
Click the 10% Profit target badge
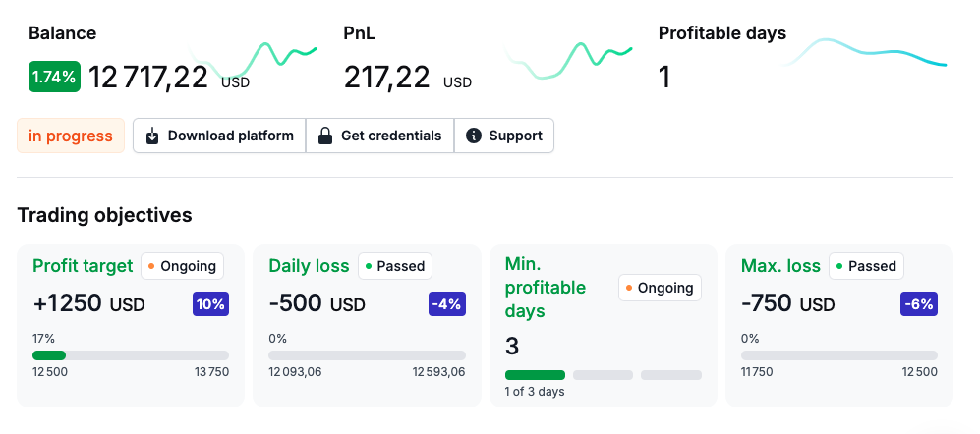click(x=210, y=304)
